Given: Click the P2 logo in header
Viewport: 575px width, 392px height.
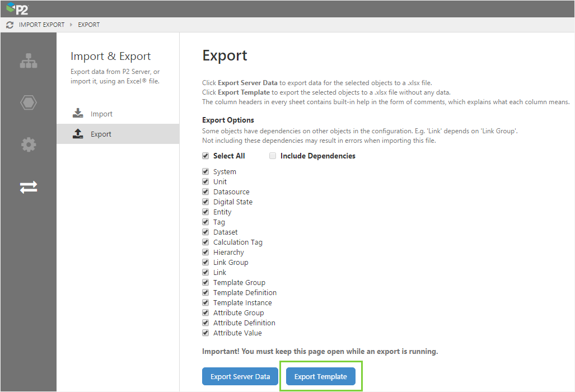Looking at the screenshot, I should pyautogui.click(x=17, y=8).
